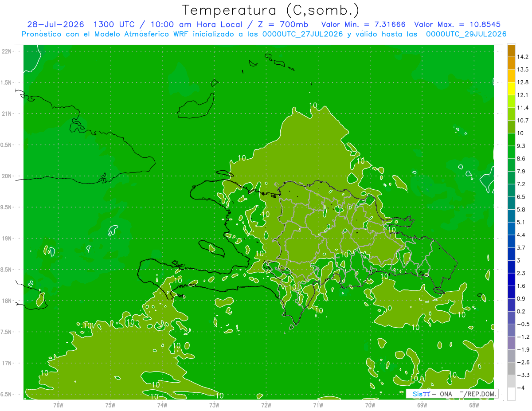Click the legend value '8.6'
Screen dimensions: 532x411
click(x=521, y=159)
